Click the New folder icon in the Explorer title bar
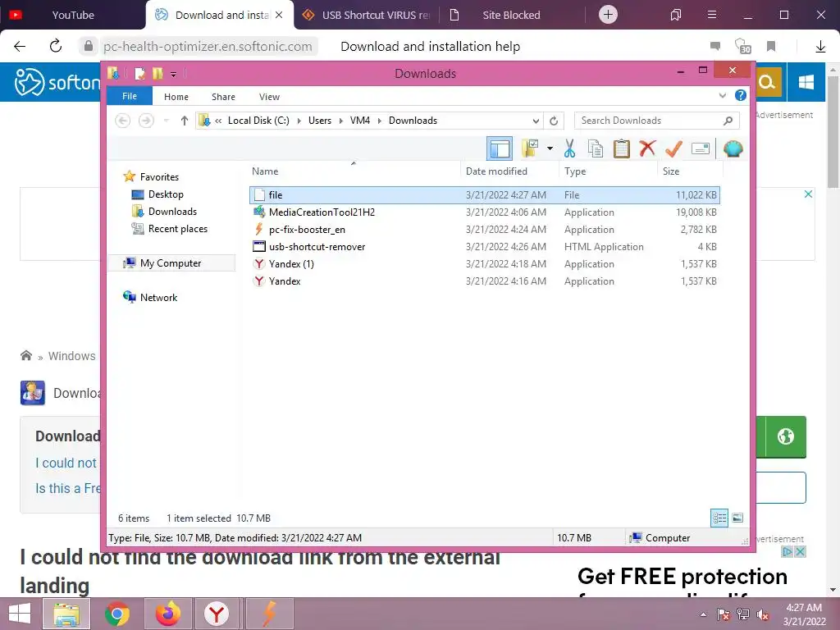Viewport: 840px width, 630px height. pos(157,73)
